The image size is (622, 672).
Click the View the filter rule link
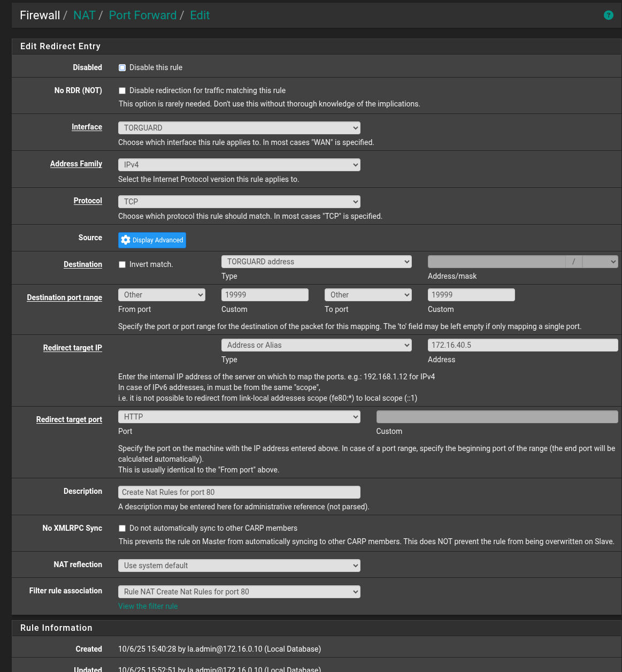coord(148,606)
